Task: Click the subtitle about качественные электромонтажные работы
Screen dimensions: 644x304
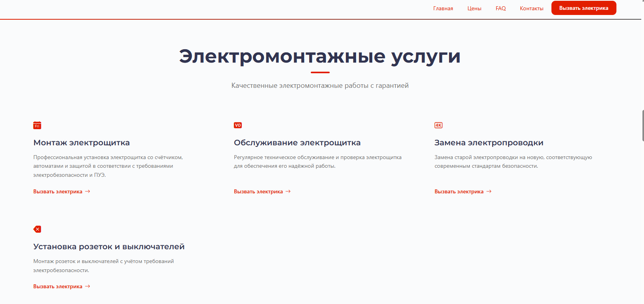Action: [320, 85]
